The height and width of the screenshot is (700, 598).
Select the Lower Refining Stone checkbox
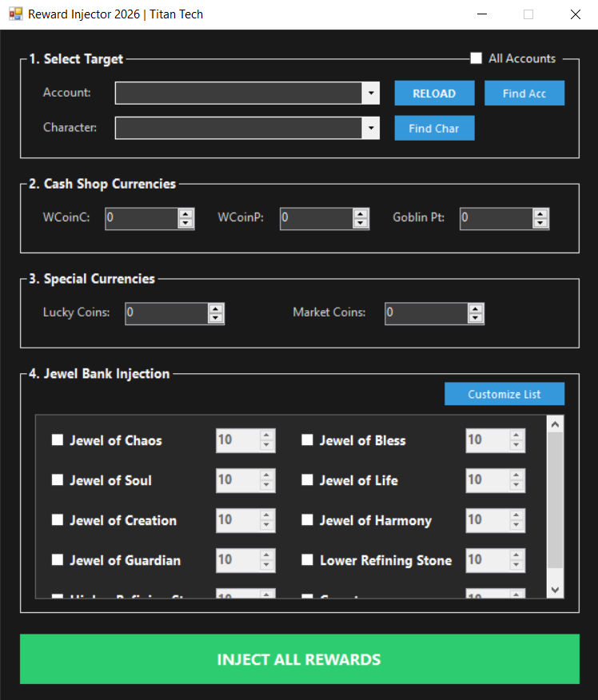[x=307, y=560]
